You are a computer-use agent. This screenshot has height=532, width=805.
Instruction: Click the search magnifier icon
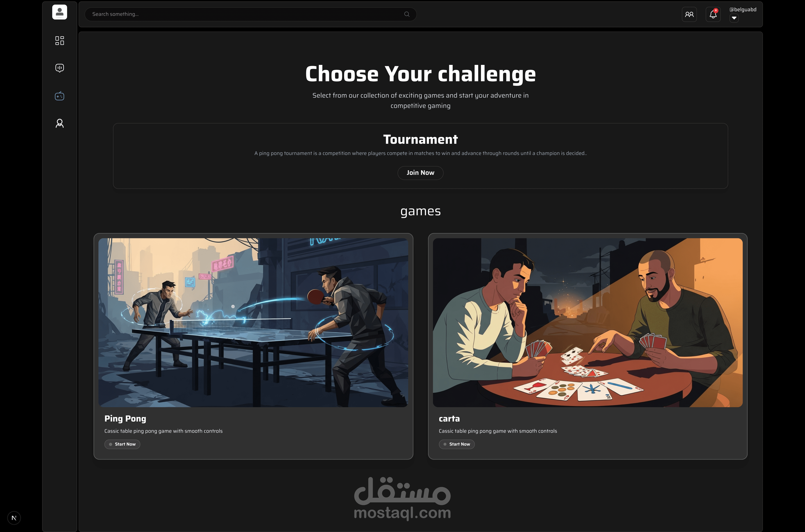click(407, 14)
